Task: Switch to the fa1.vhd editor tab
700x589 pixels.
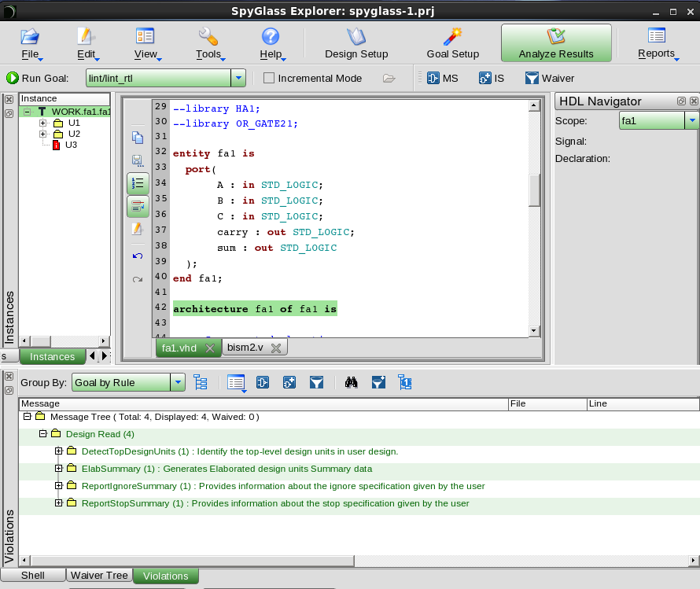Action: point(179,348)
